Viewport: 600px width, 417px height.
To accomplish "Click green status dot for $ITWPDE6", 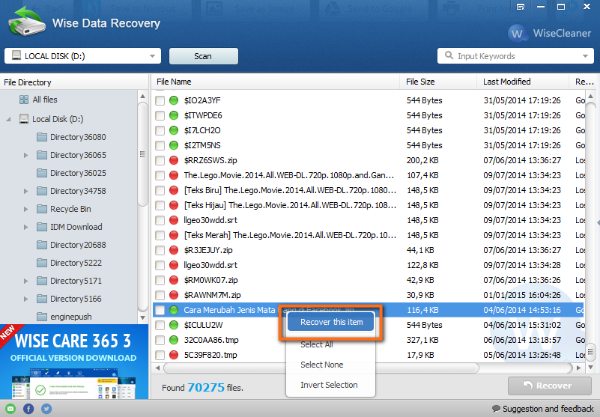I will point(174,115).
